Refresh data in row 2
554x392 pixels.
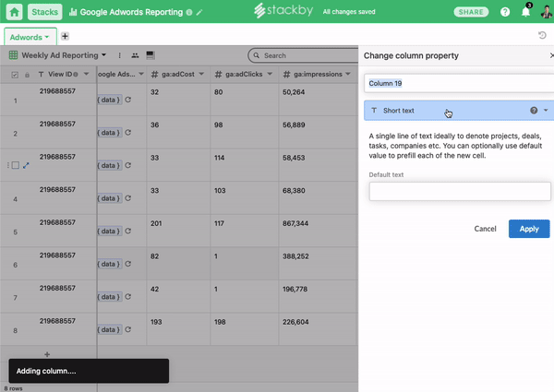[128, 133]
